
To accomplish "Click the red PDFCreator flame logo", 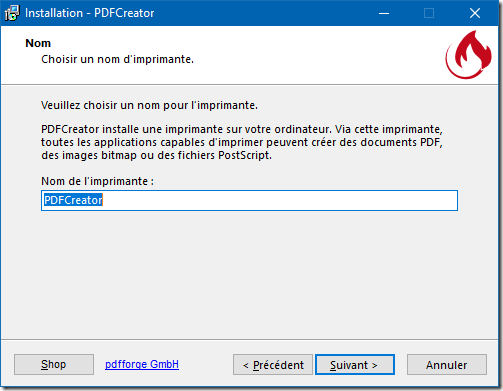I will (468, 55).
